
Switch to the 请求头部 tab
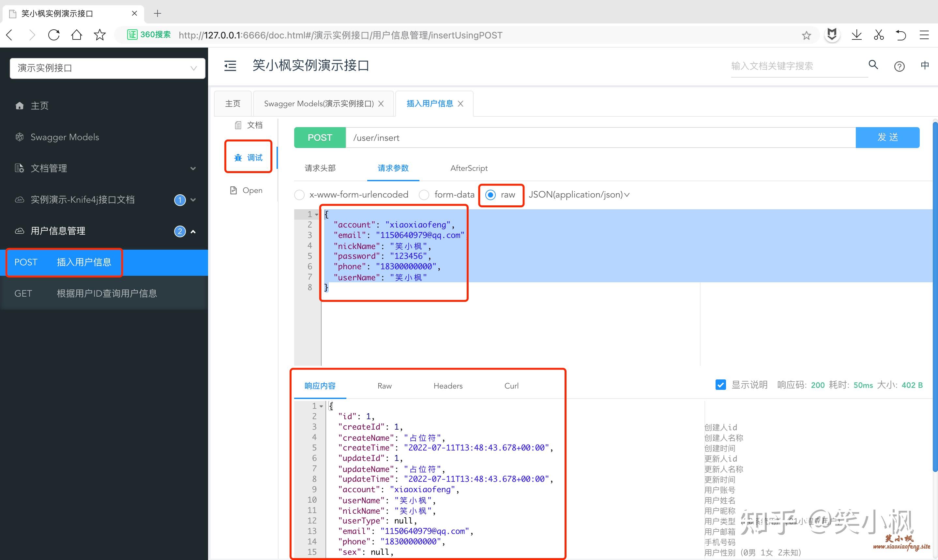[320, 168]
